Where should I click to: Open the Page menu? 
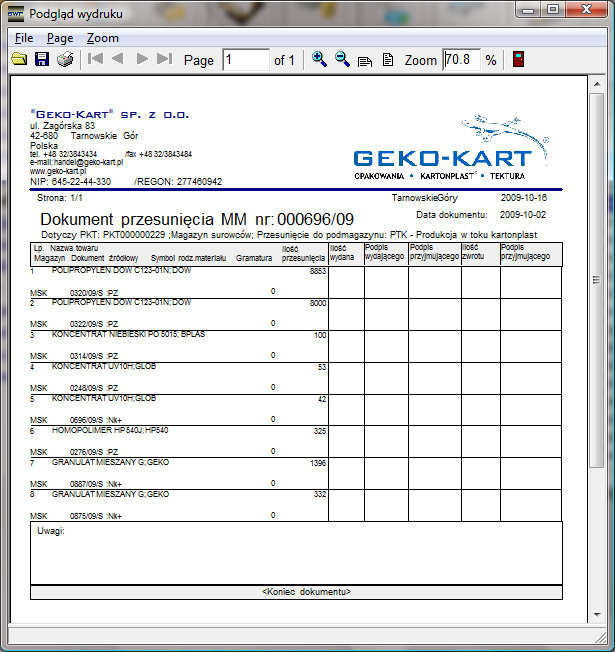pyautogui.click(x=60, y=38)
